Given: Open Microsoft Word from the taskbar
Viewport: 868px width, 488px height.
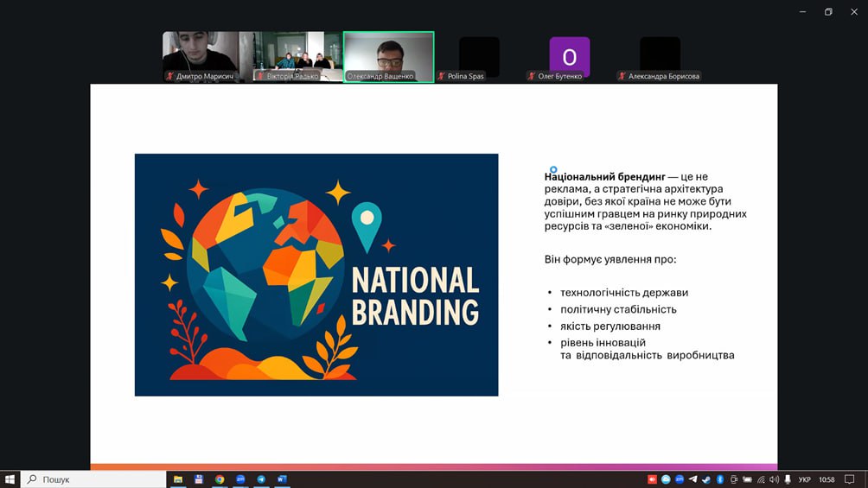Looking at the screenshot, I should pyautogui.click(x=282, y=479).
